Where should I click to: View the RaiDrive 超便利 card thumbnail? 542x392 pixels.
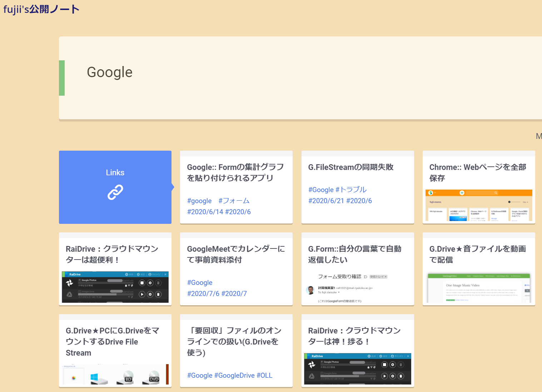(x=115, y=287)
